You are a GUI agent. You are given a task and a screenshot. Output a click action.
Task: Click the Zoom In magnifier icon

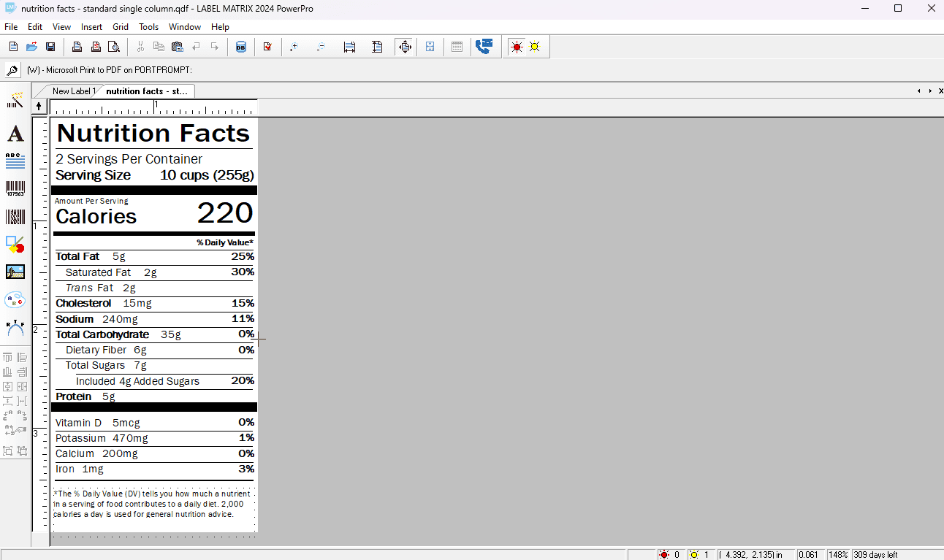point(294,47)
